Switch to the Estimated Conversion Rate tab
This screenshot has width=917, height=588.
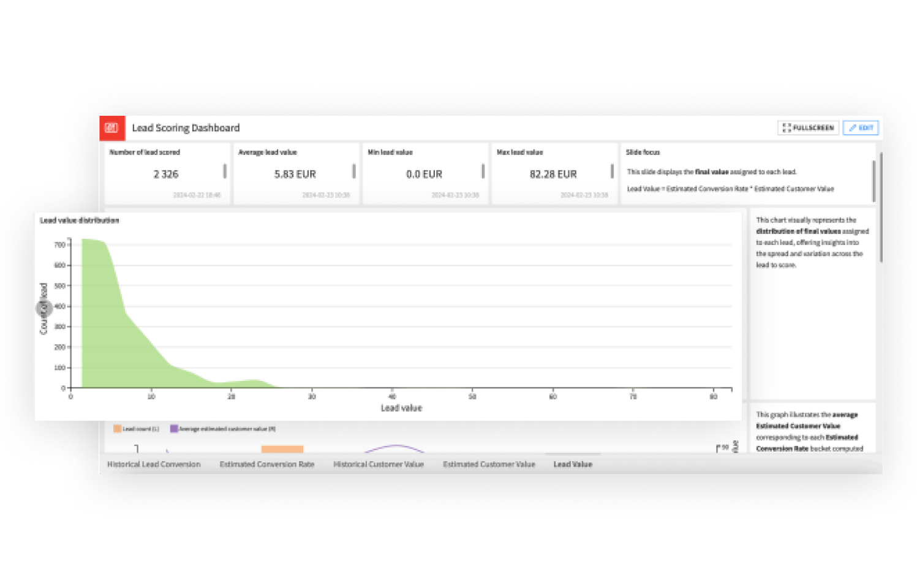click(x=267, y=464)
